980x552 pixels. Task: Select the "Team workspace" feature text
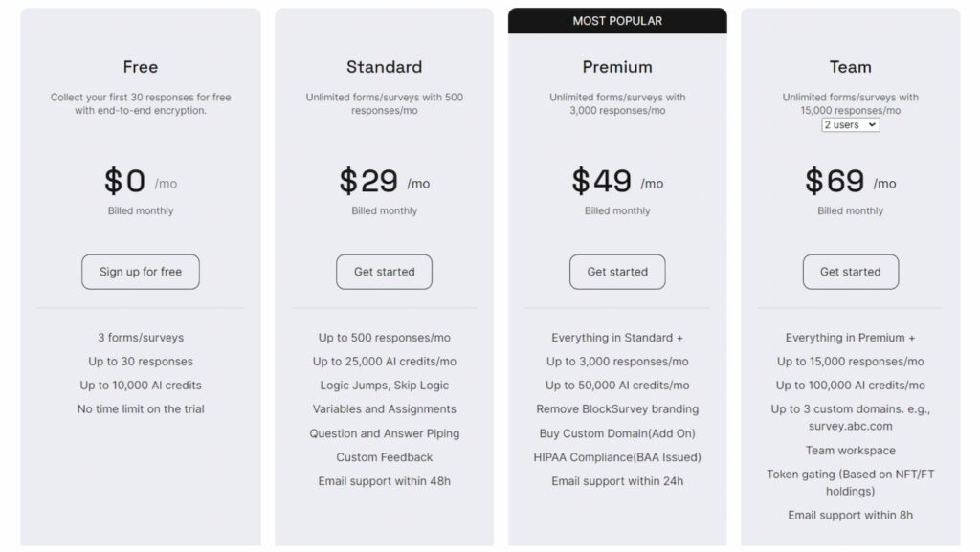click(x=850, y=451)
